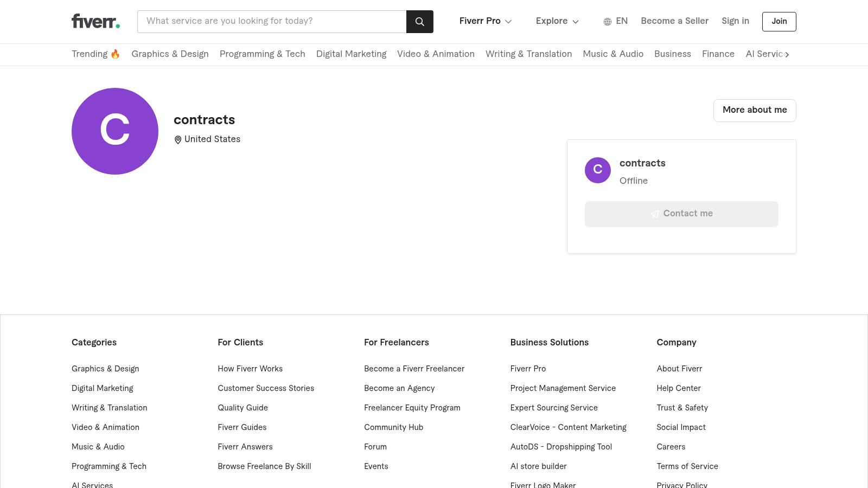868x488 pixels.
Task: Open the More about me page
Action: 755,110
